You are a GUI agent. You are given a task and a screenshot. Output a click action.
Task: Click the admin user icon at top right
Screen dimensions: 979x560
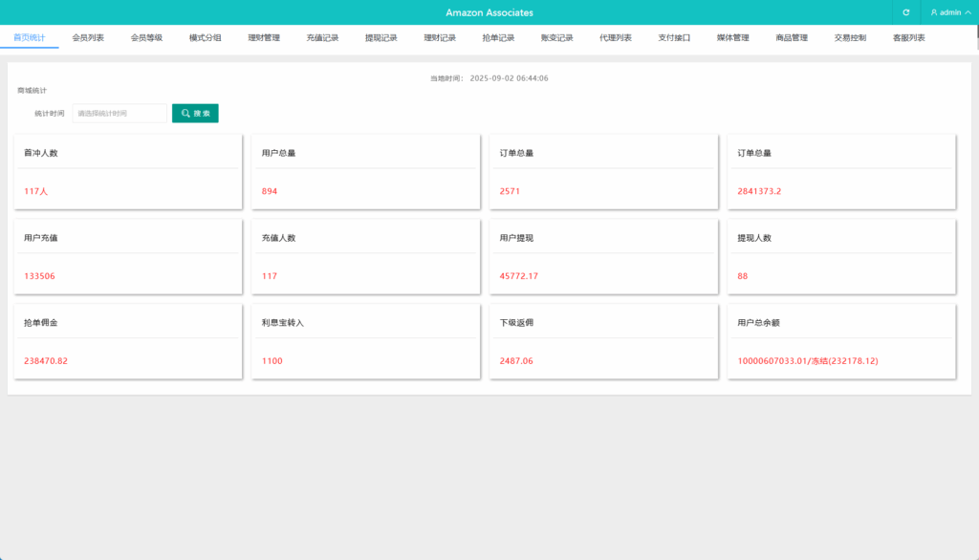934,12
